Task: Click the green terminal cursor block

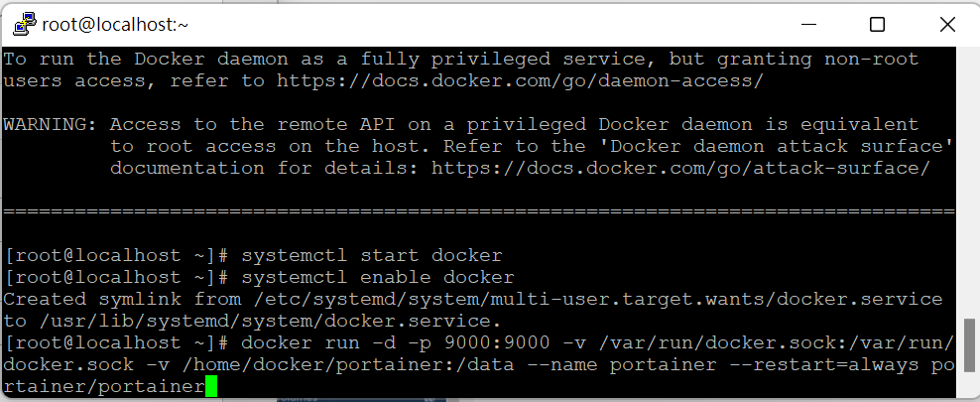Action: 211,386
